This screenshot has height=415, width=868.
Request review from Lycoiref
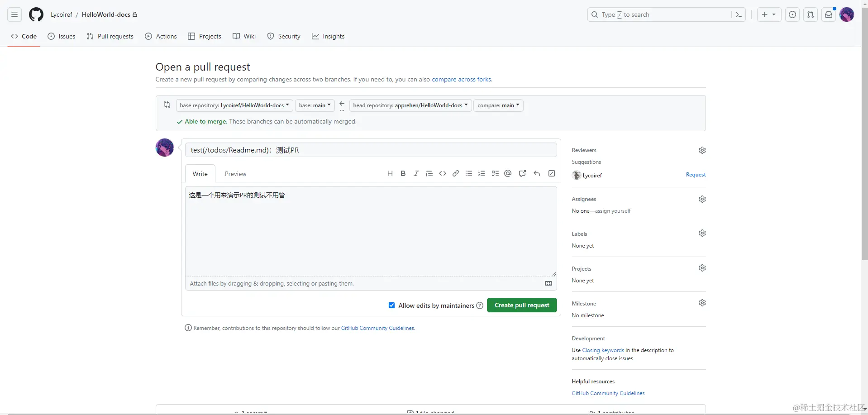pos(696,175)
